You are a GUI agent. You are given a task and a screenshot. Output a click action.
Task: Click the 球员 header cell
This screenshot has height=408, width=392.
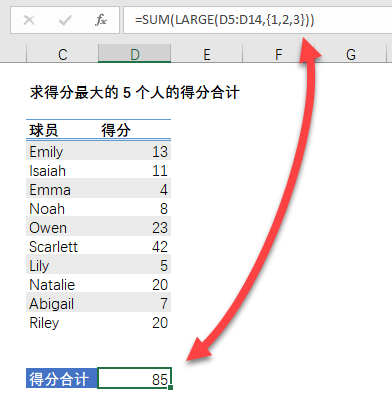(62, 130)
